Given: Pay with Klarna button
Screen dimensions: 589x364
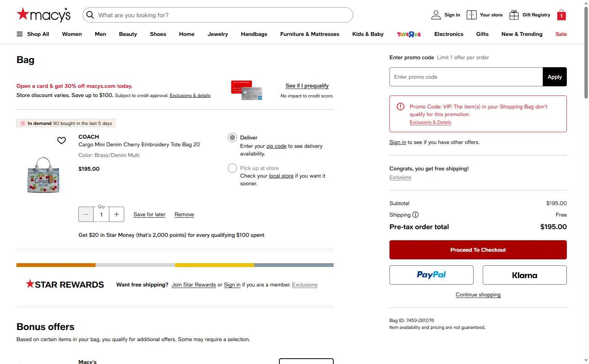Looking at the screenshot, I should click(525, 275).
